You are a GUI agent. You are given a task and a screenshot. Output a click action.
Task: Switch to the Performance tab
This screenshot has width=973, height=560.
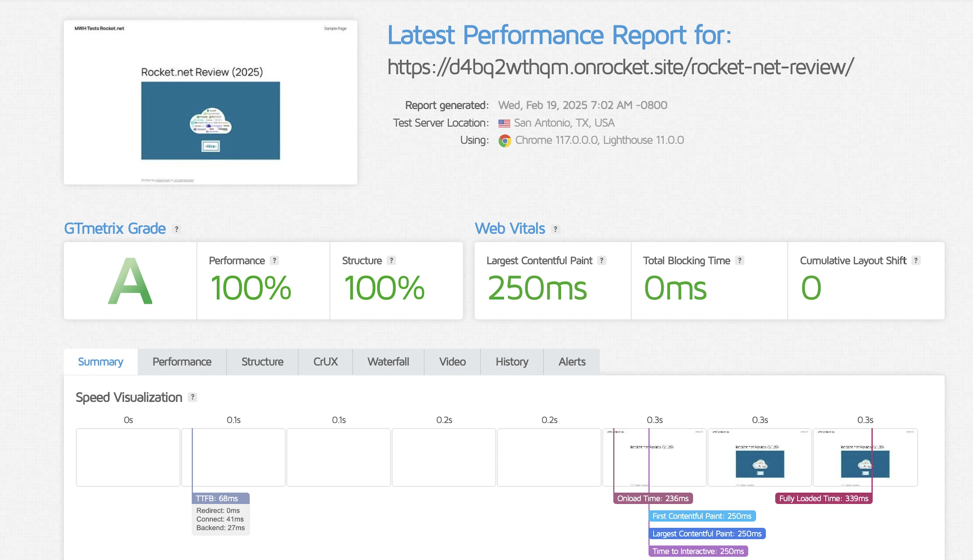(182, 362)
